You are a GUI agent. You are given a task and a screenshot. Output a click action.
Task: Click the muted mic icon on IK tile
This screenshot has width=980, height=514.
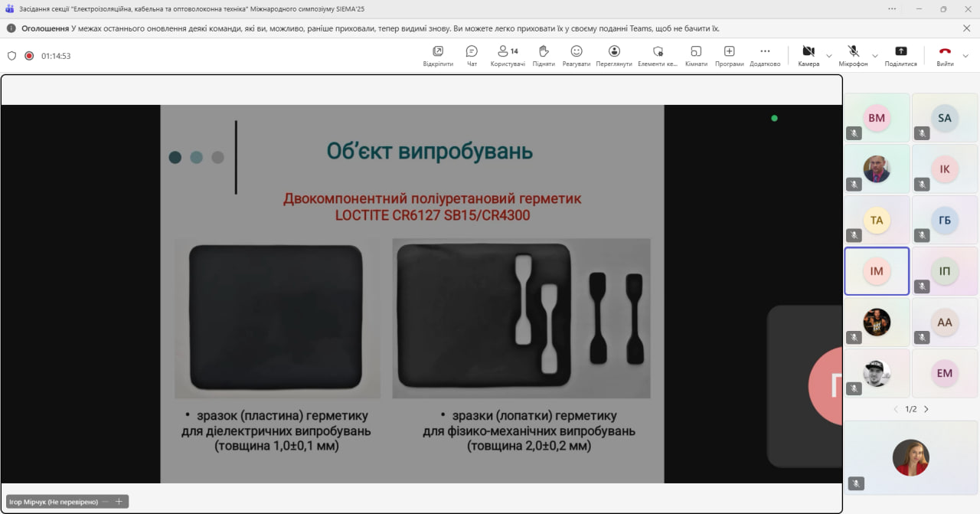(923, 185)
